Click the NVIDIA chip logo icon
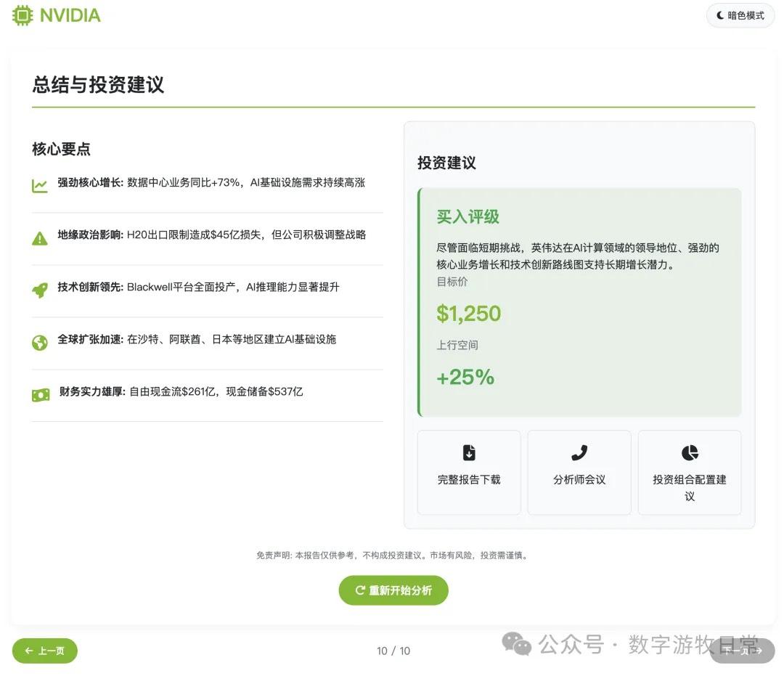Viewport: 784px width, 676px height. tap(23, 15)
